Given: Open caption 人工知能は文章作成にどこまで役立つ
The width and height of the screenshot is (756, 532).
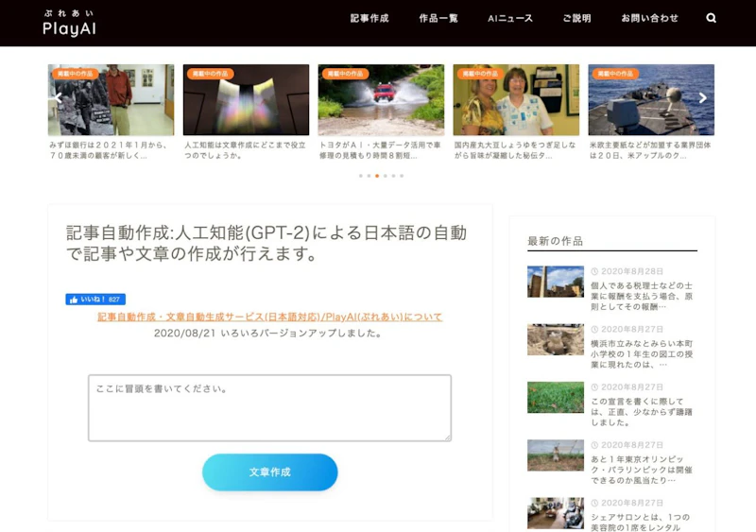Looking at the screenshot, I should click(245, 150).
